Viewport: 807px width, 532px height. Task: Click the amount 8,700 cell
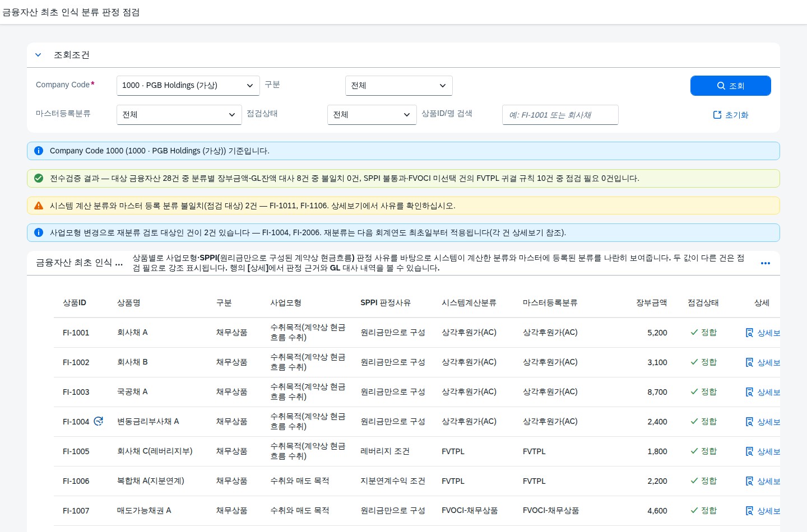pos(657,392)
